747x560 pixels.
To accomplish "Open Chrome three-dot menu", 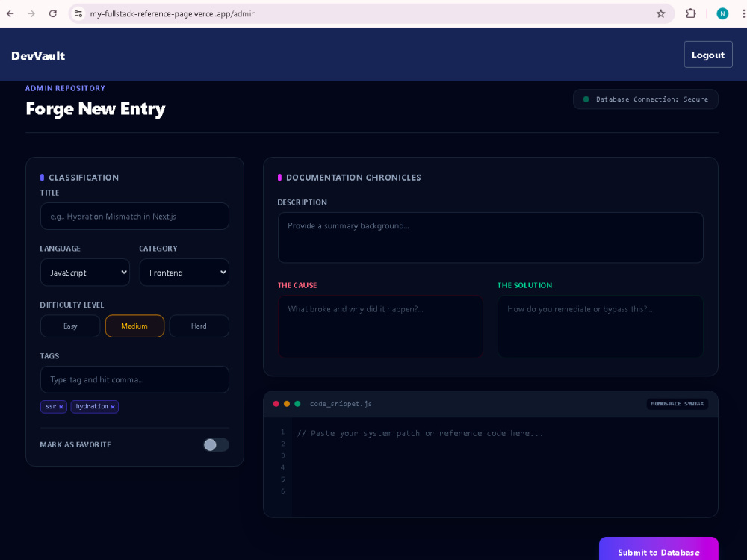I will [743, 13].
